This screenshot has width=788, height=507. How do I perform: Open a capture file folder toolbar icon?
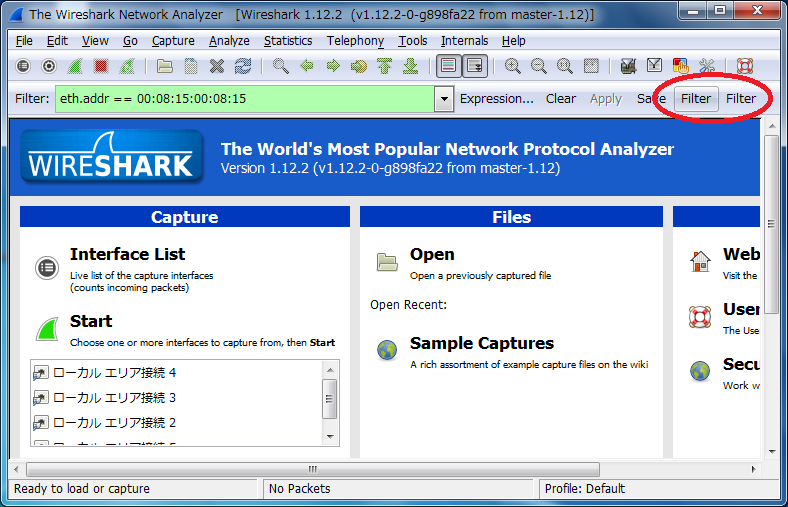164,66
